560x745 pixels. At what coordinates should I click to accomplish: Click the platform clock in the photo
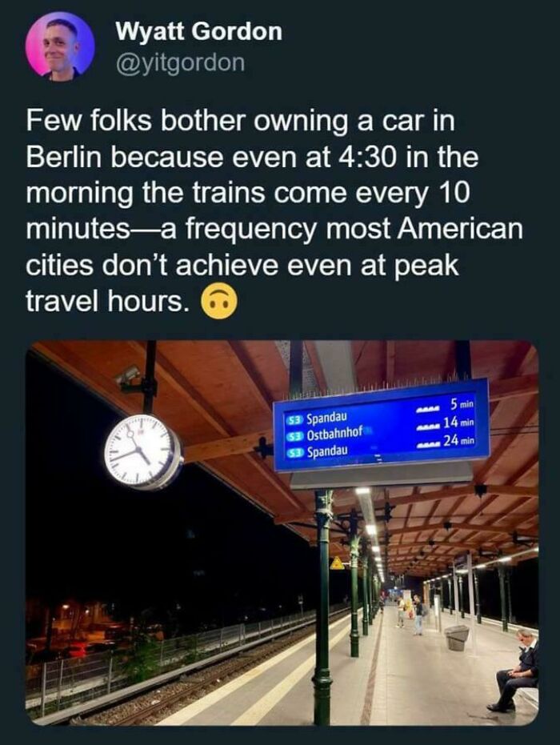click(x=142, y=452)
